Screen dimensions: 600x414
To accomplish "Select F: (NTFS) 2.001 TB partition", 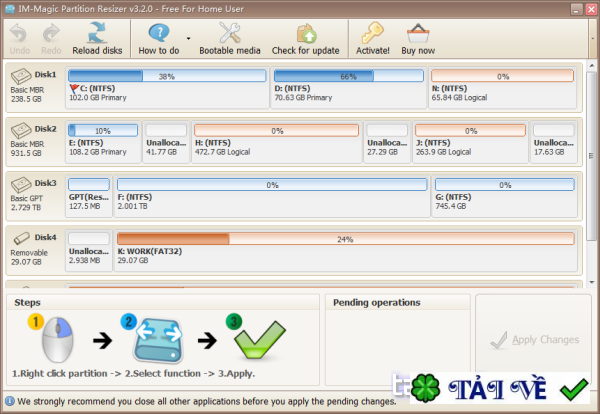I will (272, 196).
